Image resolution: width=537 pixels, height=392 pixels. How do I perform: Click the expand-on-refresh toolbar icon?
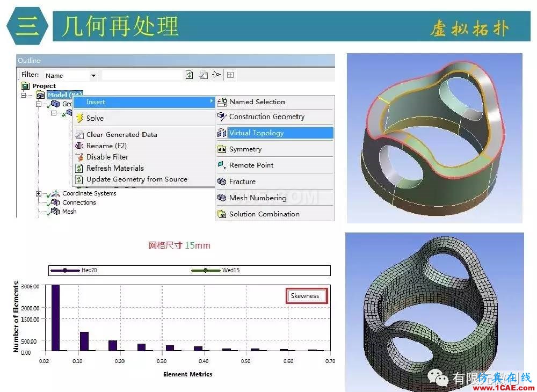[x=216, y=75]
